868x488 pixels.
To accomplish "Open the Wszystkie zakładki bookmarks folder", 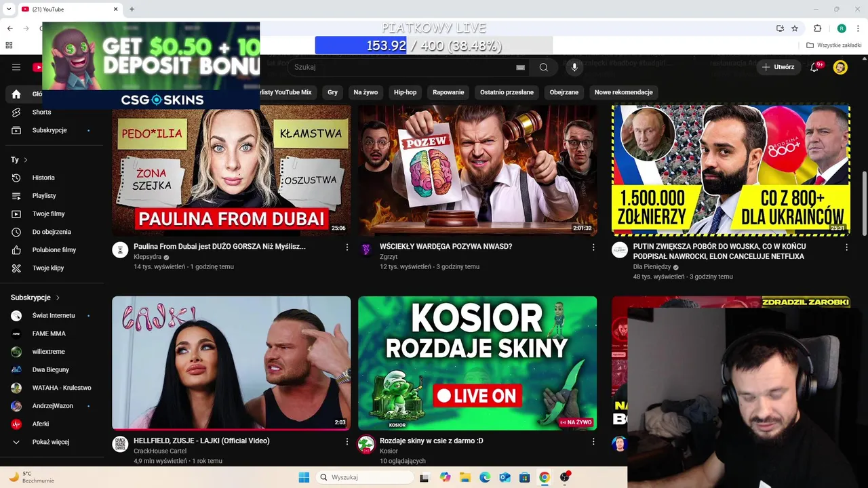I will pos(834,45).
